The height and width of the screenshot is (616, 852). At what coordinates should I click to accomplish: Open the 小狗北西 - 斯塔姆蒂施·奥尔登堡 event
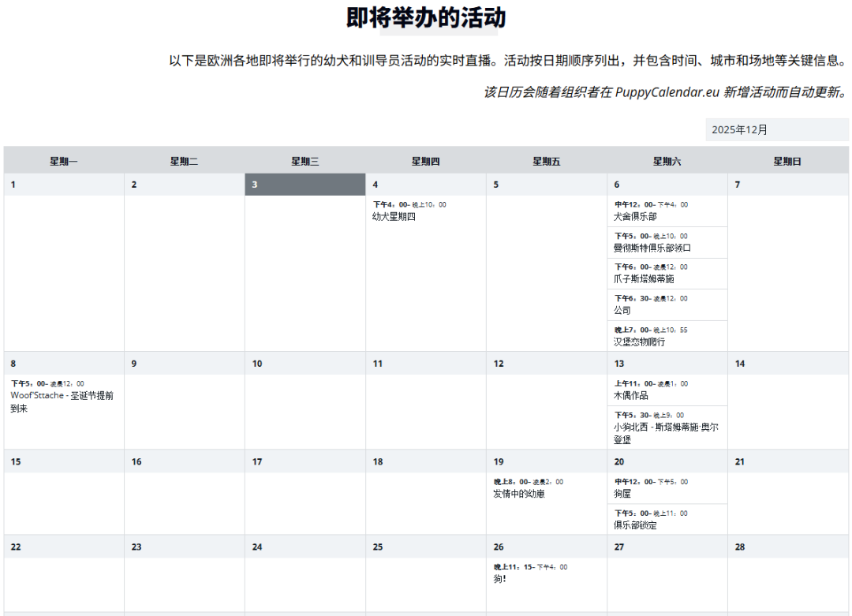point(666,434)
